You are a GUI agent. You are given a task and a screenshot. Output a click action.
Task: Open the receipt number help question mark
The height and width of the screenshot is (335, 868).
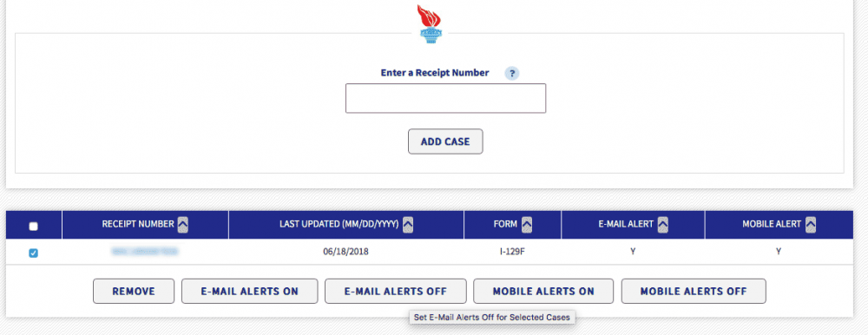click(x=512, y=73)
